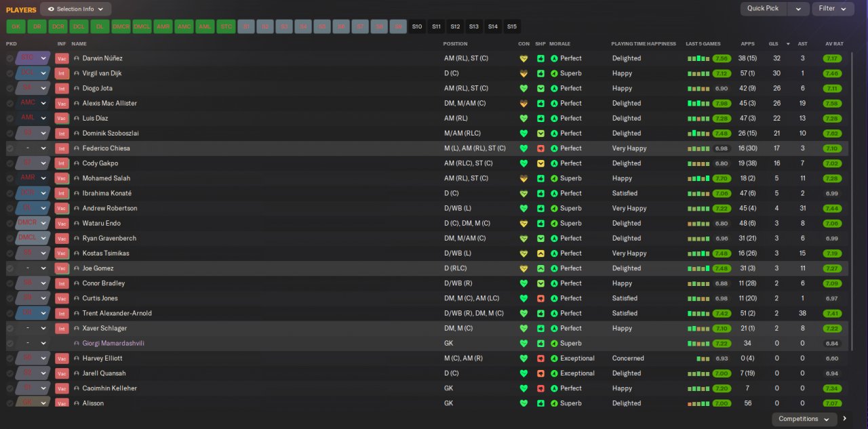
Task: Select the AMC position slot
Action: coord(184,26)
